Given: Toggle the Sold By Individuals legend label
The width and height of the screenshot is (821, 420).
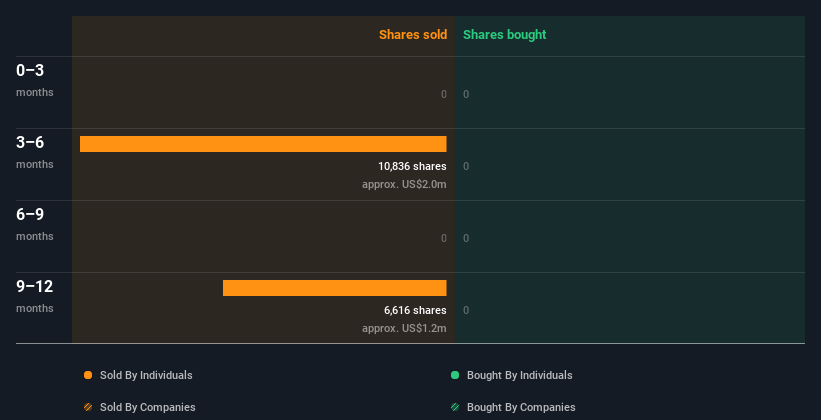Looking at the screenshot, I should 146,375.
